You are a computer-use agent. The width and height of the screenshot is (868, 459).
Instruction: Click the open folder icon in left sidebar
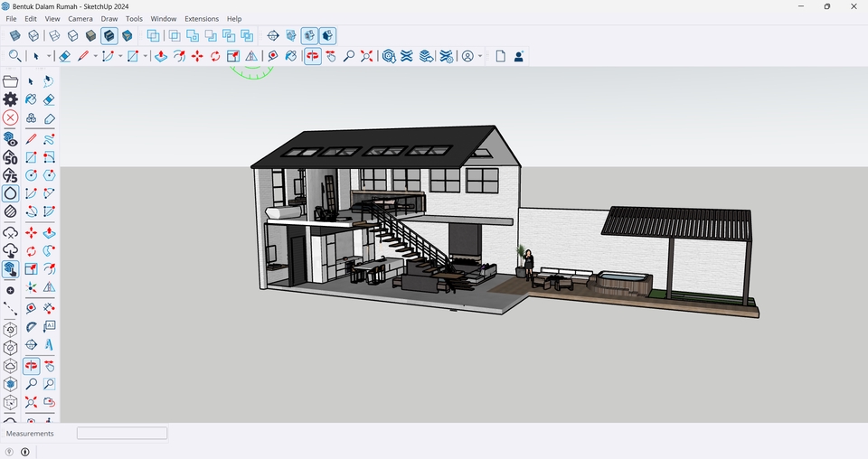pyautogui.click(x=11, y=81)
